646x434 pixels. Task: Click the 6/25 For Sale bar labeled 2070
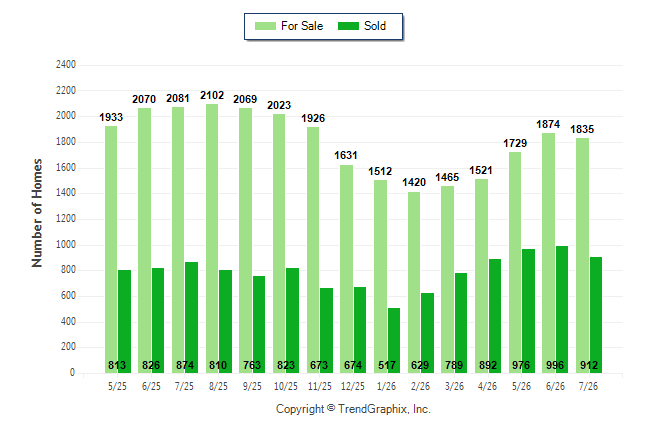click(145, 241)
